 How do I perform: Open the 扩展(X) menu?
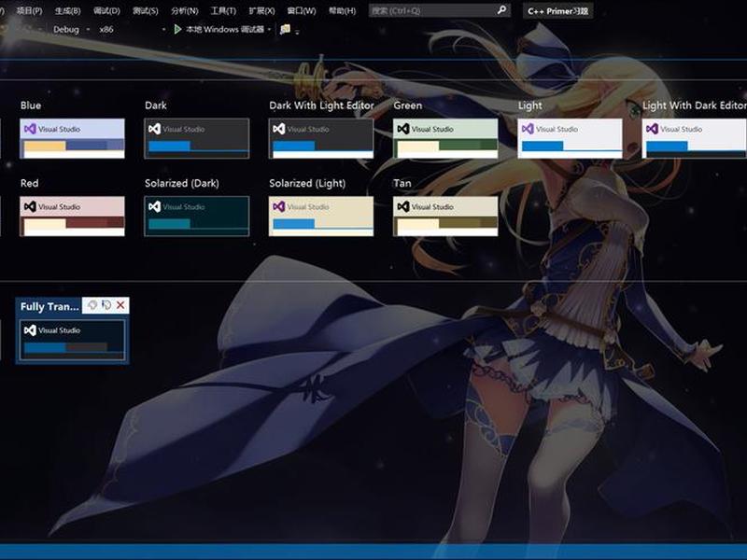[x=261, y=10]
